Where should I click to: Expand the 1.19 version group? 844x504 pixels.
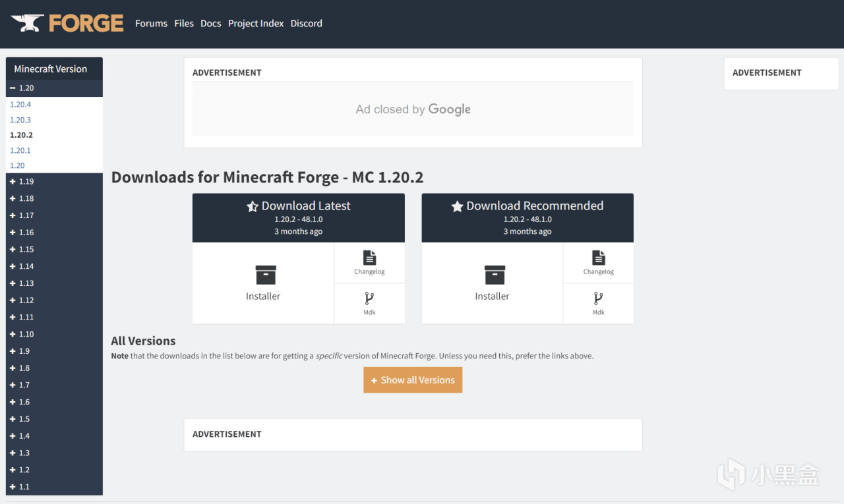point(54,181)
